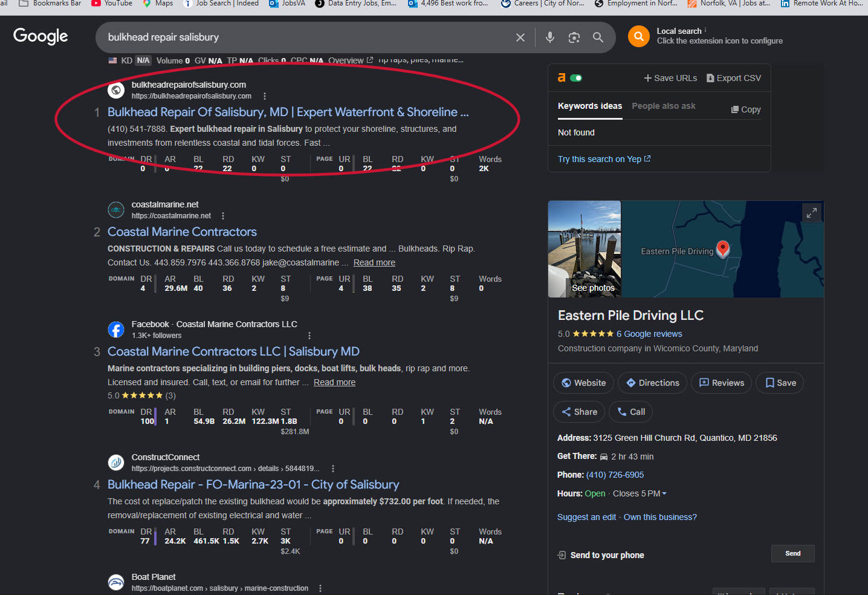The height and width of the screenshot is (595, 868).
Task: Click the Call button for Eastern Pile Driving
Action: click(631, 412)
